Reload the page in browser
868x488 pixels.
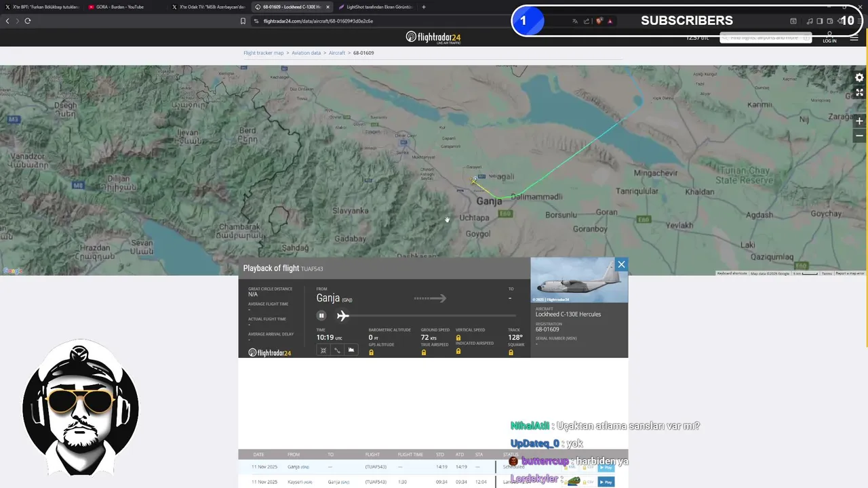click(x=28, y=21)
